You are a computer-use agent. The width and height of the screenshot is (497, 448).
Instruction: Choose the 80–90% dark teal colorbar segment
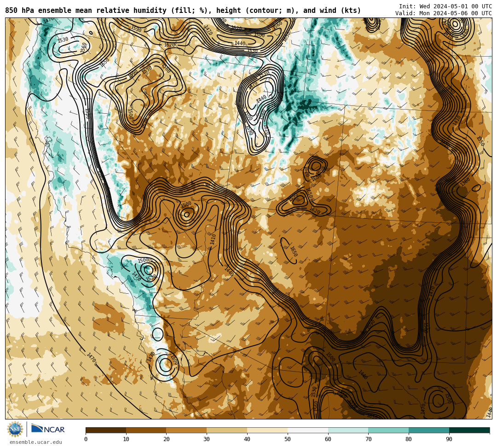point(429,430)
